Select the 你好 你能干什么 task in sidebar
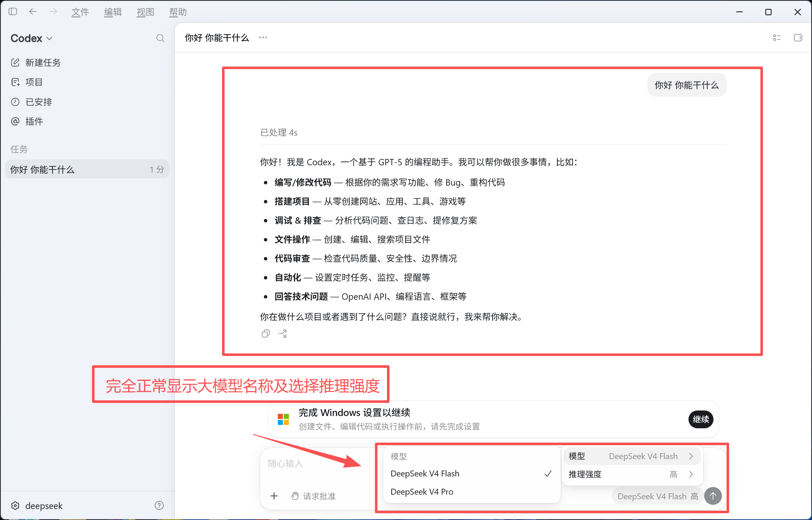The image size is (812, 520). coord(87,170)
